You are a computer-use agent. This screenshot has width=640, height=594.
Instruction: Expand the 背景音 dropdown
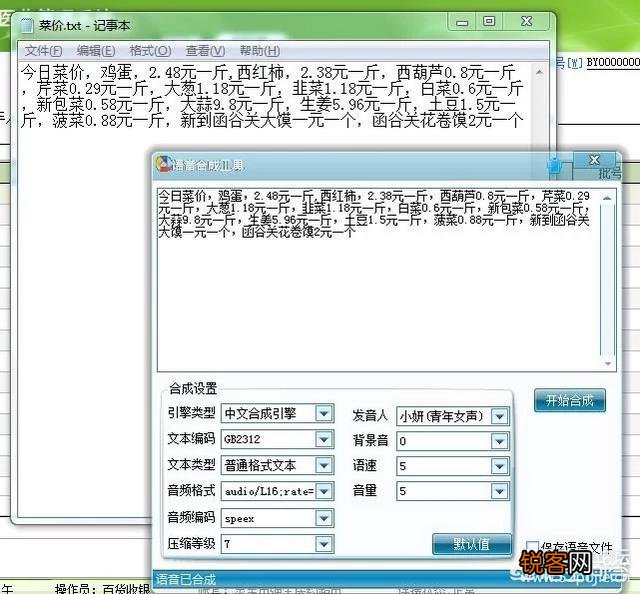point(500,441)
